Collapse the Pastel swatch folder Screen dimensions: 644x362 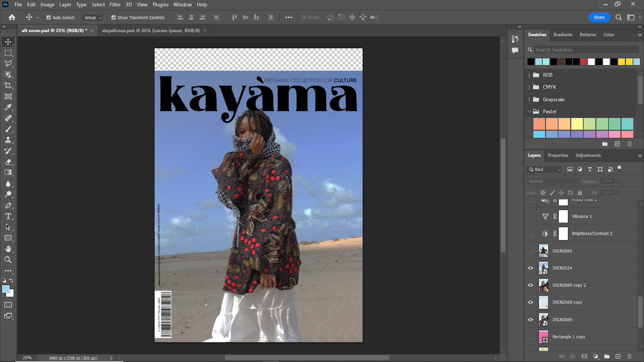pyautogui.click(x=529, y=111)
